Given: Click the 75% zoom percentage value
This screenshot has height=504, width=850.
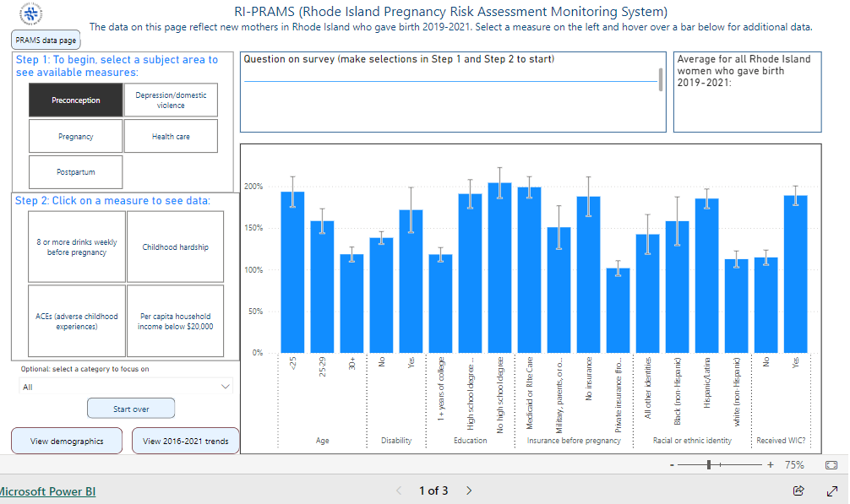Looking at the screenshot, I should point(794,465).
